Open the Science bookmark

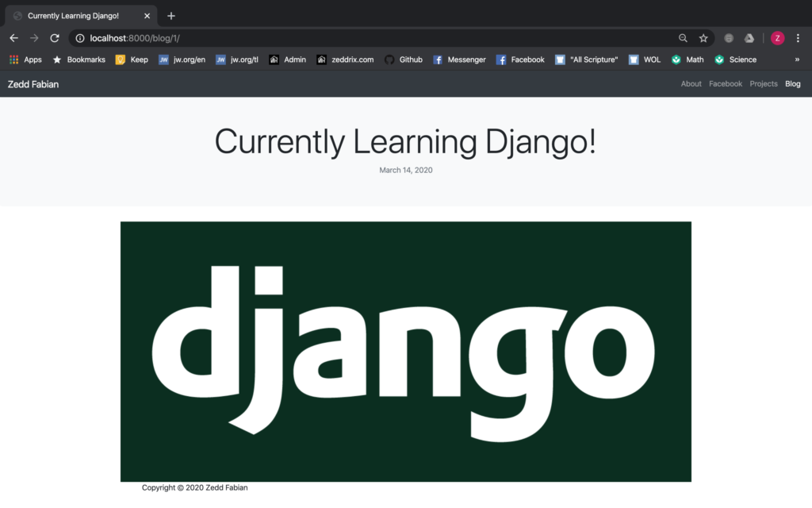click(x=736, y=60)
